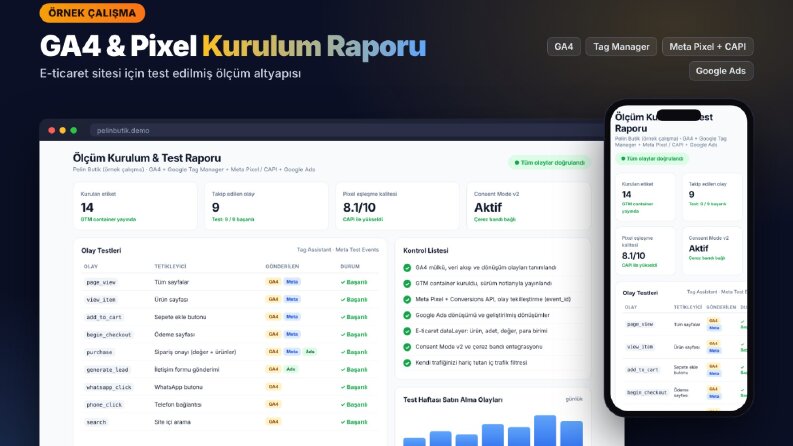Image resolution: width=793 pixels, height=446 pixels.
Task: Click the "8.1/10" value on the phone mockup
Action: [x=633, y=256]
